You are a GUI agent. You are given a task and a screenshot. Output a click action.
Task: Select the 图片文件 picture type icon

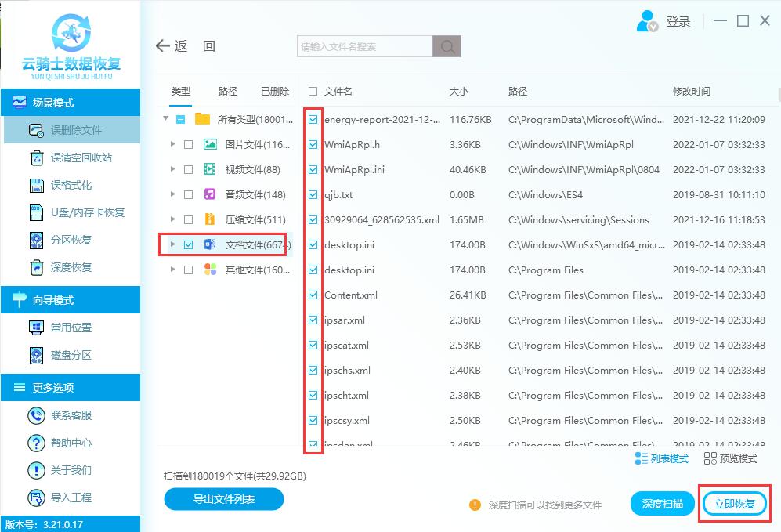point(210,144)
